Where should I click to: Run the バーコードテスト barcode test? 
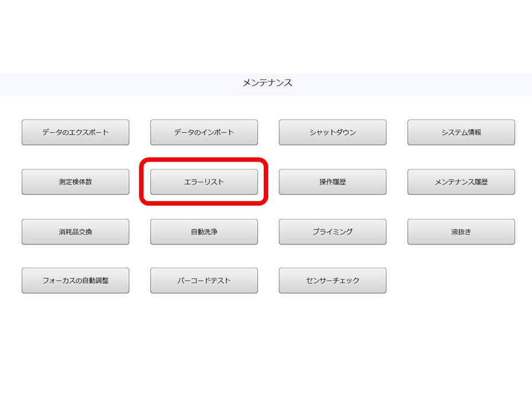(204, 280)
